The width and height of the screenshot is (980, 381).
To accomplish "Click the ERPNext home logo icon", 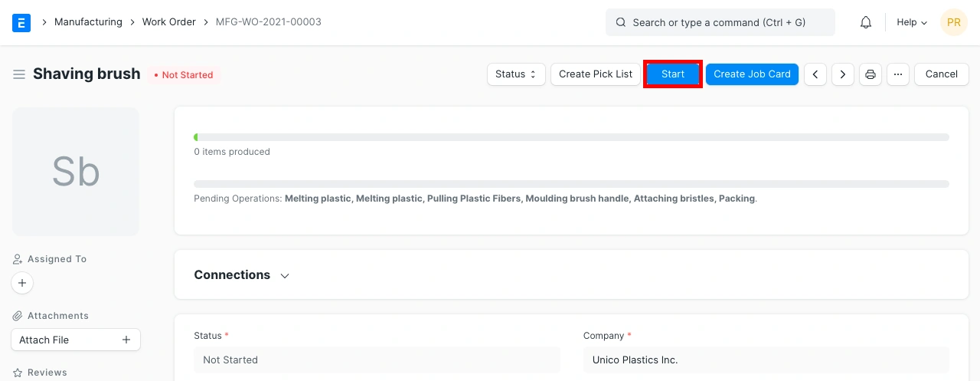I will click(21, 22).
